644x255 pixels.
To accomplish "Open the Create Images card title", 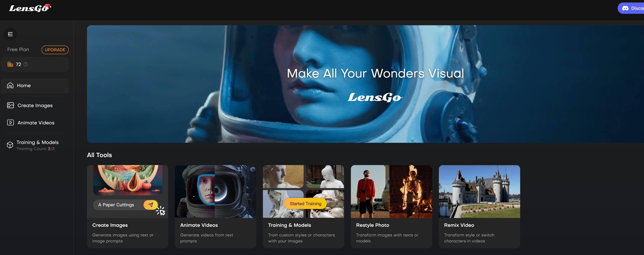I will (110, 225).
